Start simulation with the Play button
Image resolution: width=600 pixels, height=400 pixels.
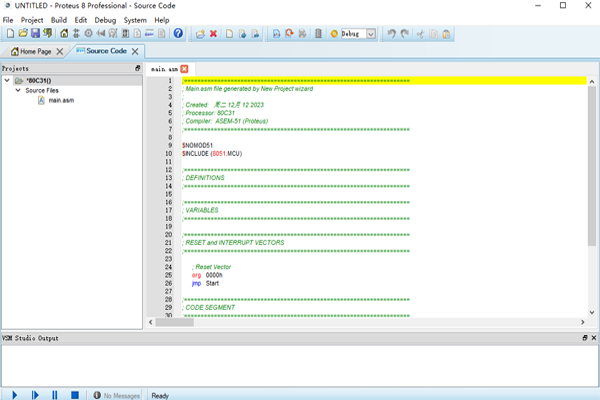point(15,395)
